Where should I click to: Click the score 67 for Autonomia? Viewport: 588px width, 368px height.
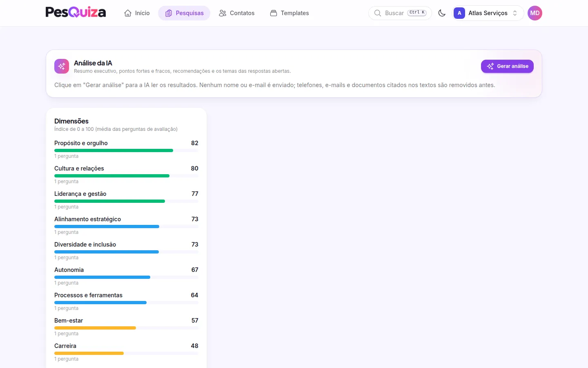[x=195, y=270]
